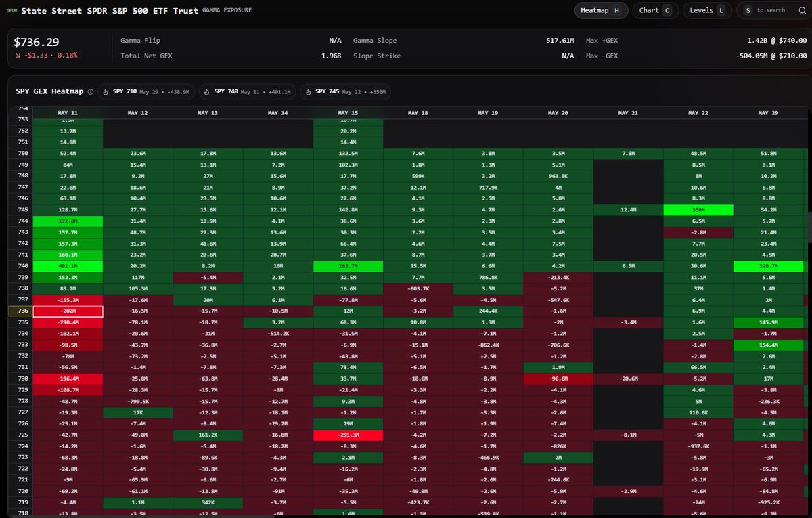Click the 154.4M cell at strike 733
Image resolution: width=812 pixels, height=518 pixels.
point(768,345)
